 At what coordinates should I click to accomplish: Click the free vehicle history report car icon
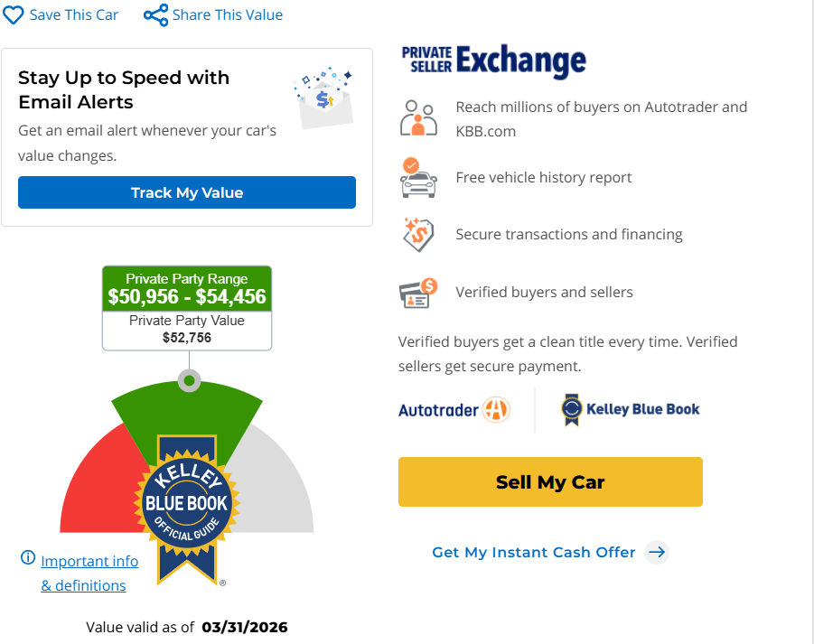click(x=418, y=177)
